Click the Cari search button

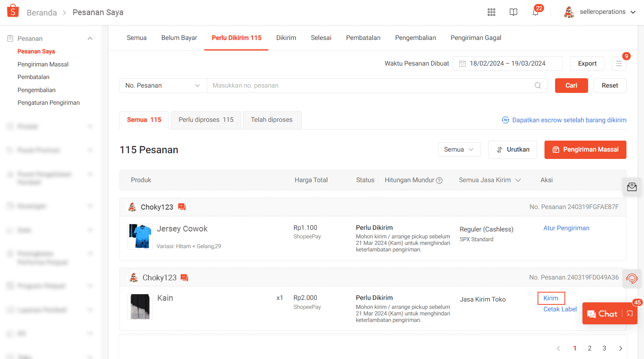(x=571, y=86)
